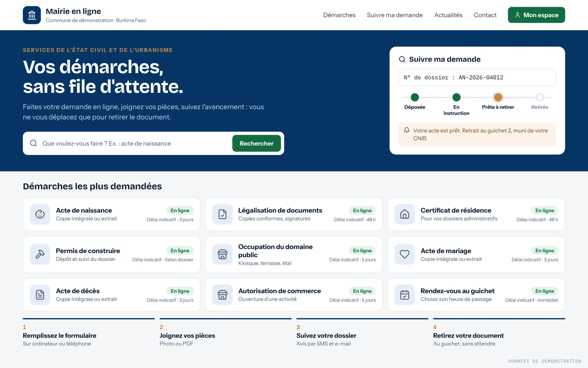Click the "Suivez votre dossier" step
Viewport: 588px width, 368px height.
tap(326, 336)
